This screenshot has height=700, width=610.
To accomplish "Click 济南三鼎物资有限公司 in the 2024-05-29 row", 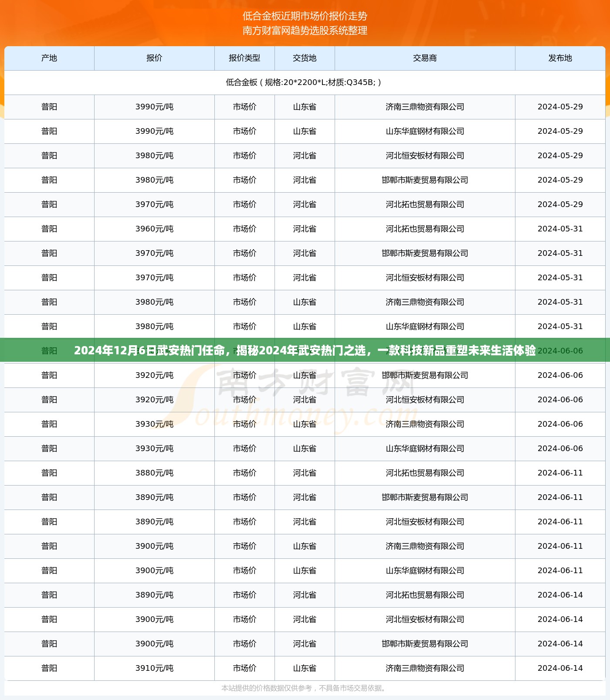I will click(x=425, y=107).
